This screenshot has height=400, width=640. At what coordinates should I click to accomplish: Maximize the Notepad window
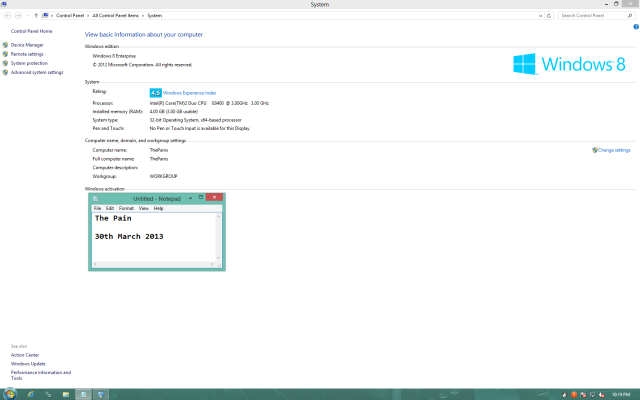pyautogui.click(x=201, y=198)
